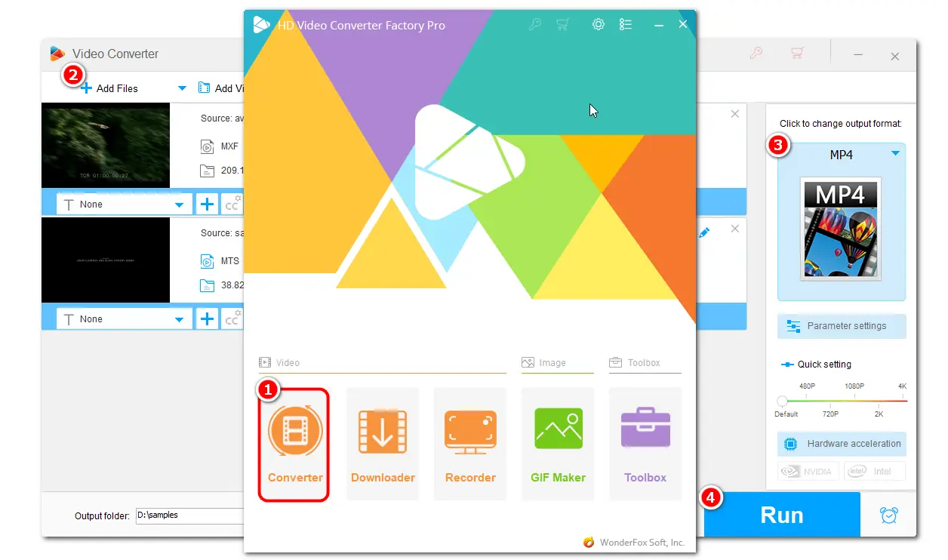
Task: Click the Output folder path field
Action: (189, 515)
